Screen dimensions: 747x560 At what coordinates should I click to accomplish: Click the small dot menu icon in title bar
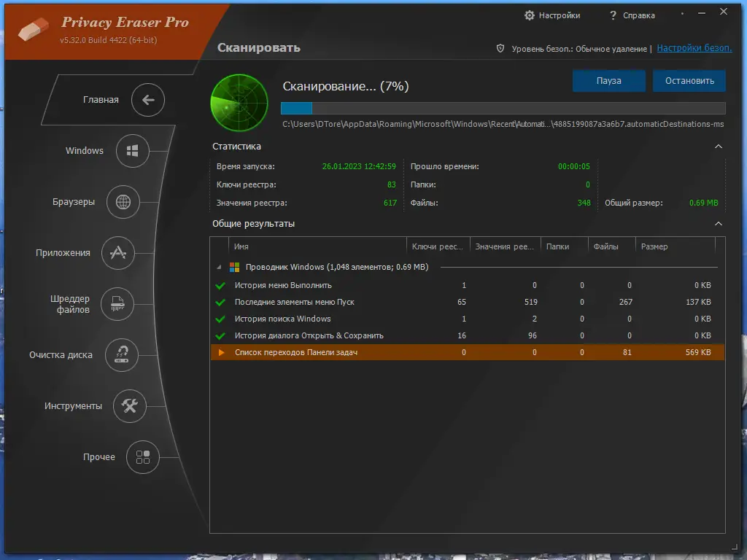click(682, 13)
